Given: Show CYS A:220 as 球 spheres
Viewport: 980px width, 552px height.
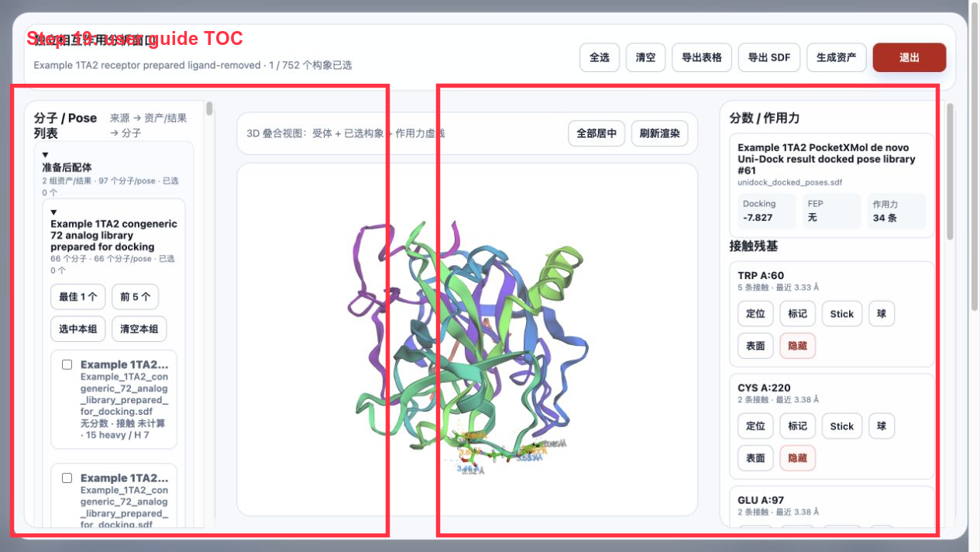Looking at the screenshot, I should coord(882,426).
